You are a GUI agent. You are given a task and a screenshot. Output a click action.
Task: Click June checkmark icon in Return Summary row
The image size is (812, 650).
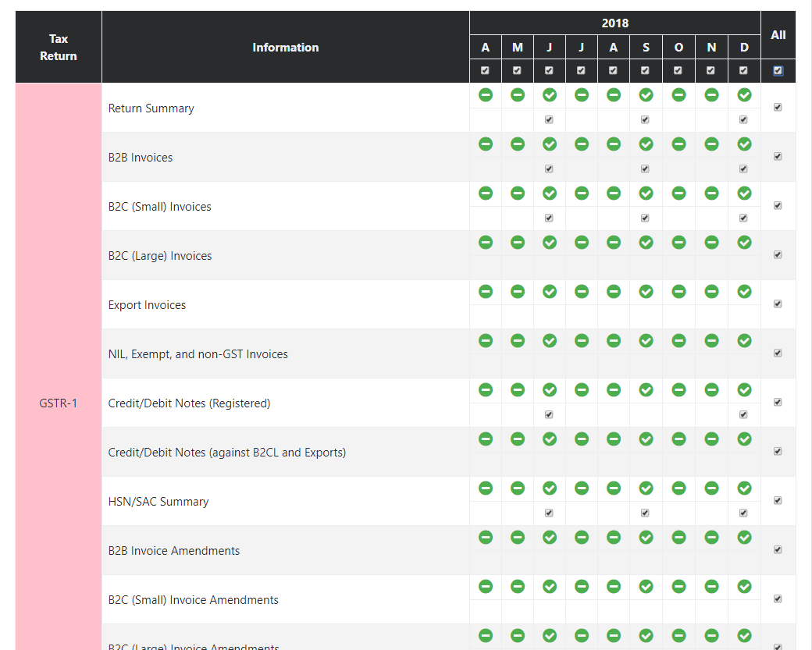pyautogui.click(x=550, y=95)
